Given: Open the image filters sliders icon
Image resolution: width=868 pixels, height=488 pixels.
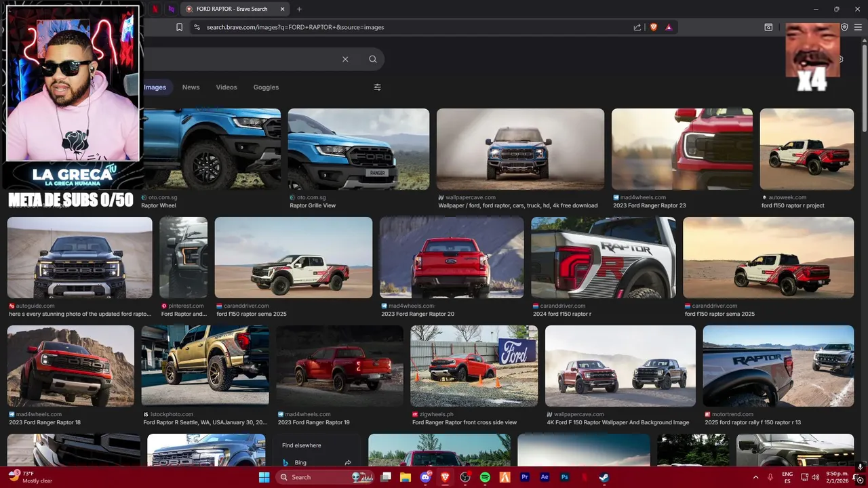Looking at the screenshot, I should [378, 87].
